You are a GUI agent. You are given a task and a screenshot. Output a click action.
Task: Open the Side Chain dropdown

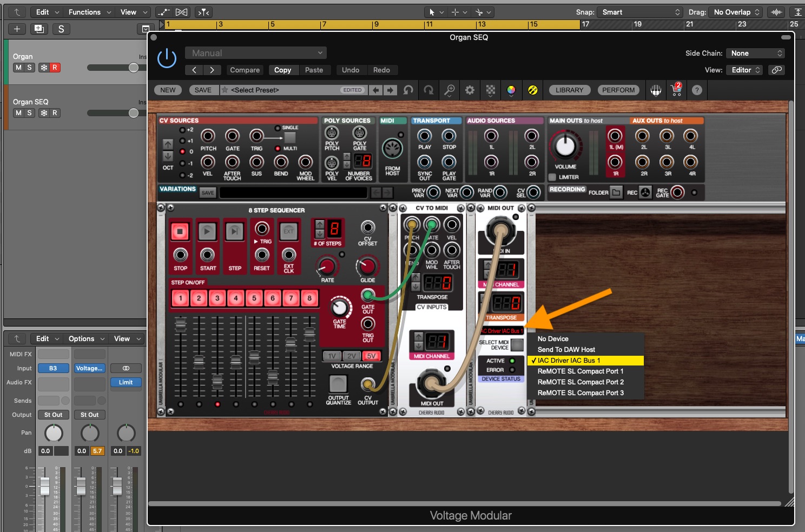click(755, 53)
